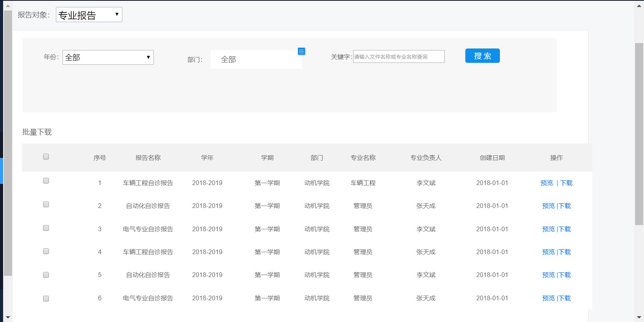This screenshot has height=322, width=644.
Task: Click the right vertical scrollbar thumb
Action: pos(639,134)
